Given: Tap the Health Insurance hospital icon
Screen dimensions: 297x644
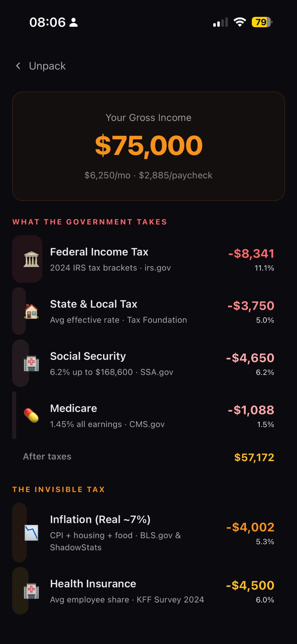Looking at the screenshot, I should click(x=31, y=591).
